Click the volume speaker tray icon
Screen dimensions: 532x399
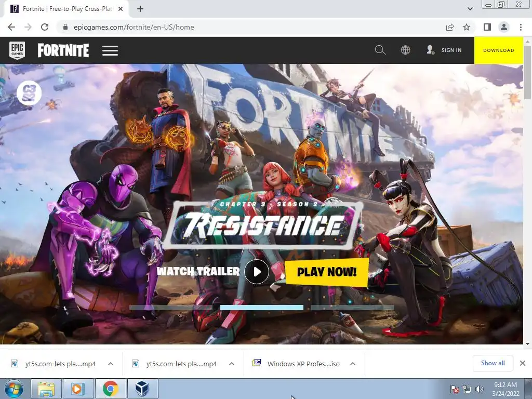point(480,389)
